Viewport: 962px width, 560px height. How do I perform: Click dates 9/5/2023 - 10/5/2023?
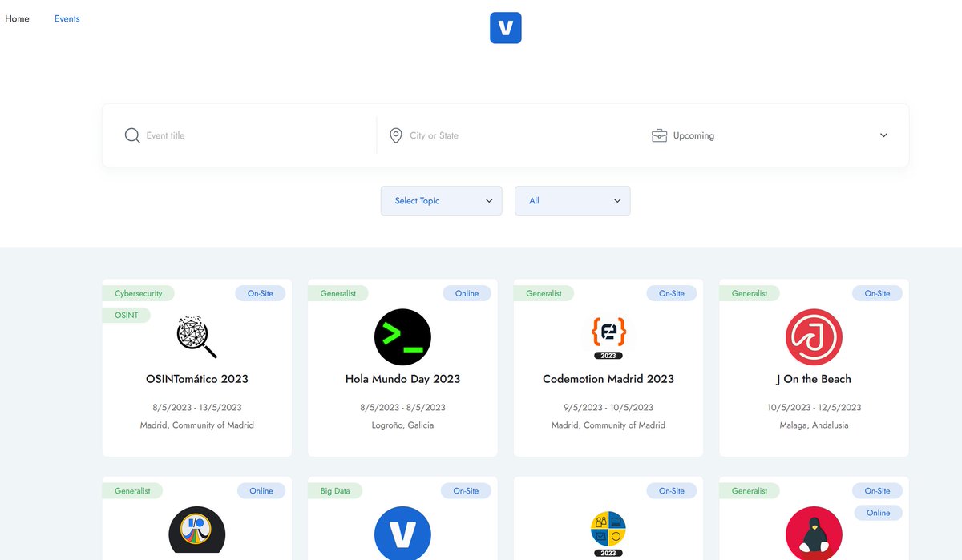point(608,407)
